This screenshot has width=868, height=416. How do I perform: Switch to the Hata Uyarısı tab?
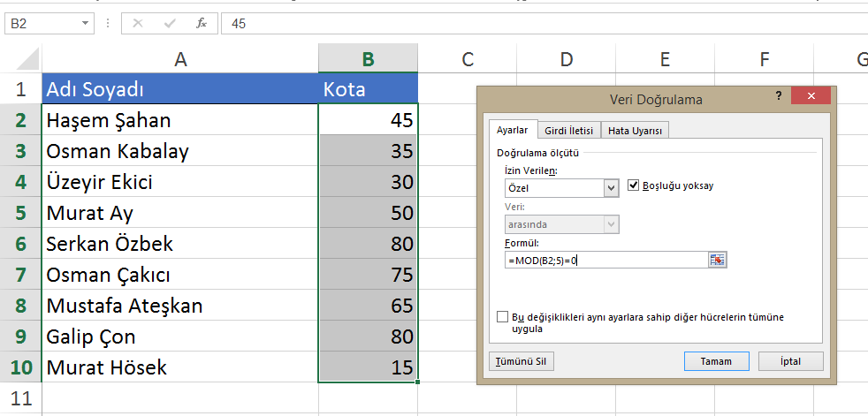coord(635,131)
